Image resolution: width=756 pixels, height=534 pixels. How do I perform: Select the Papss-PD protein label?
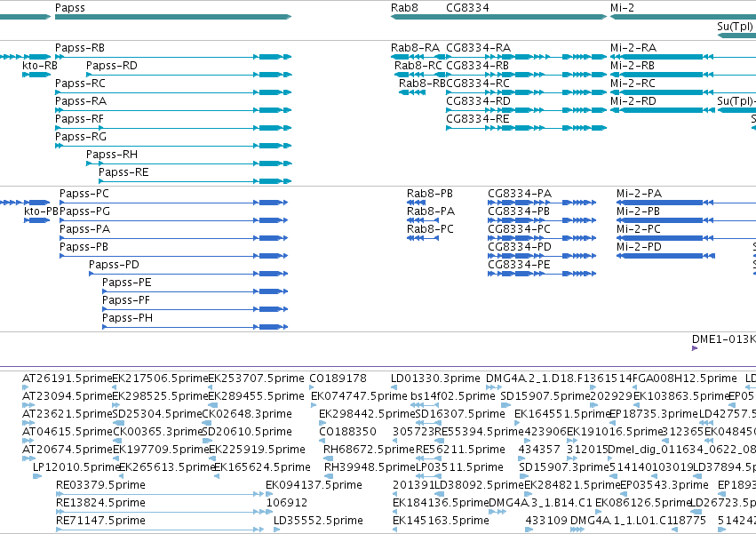114,265
